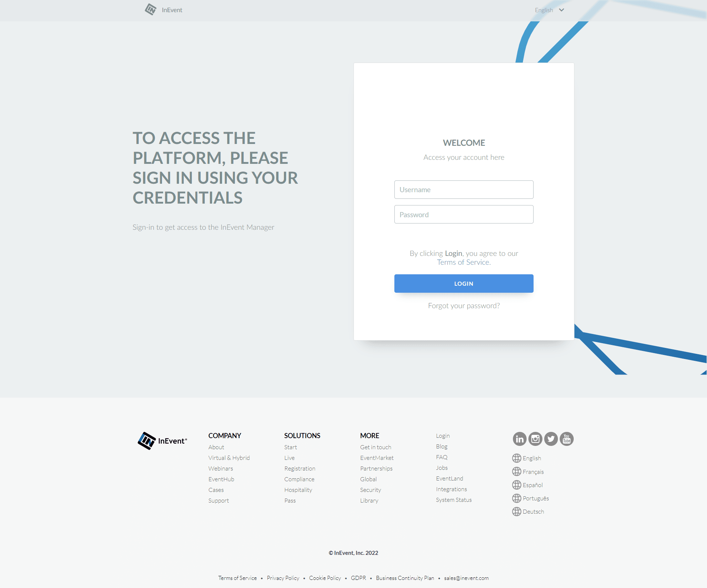Click the YouTube social media icon
Screen dimensions: 707x588
click(x=566, y=439)
